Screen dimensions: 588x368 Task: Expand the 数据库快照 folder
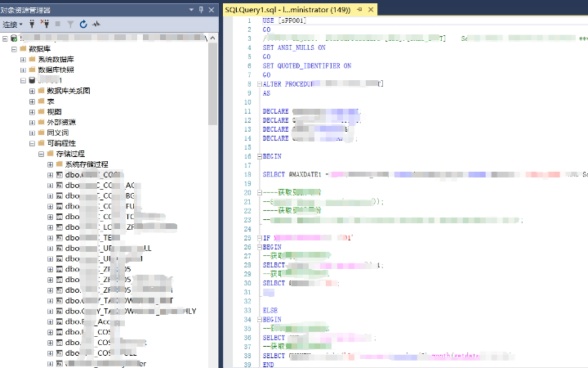[x=23, y=70]
